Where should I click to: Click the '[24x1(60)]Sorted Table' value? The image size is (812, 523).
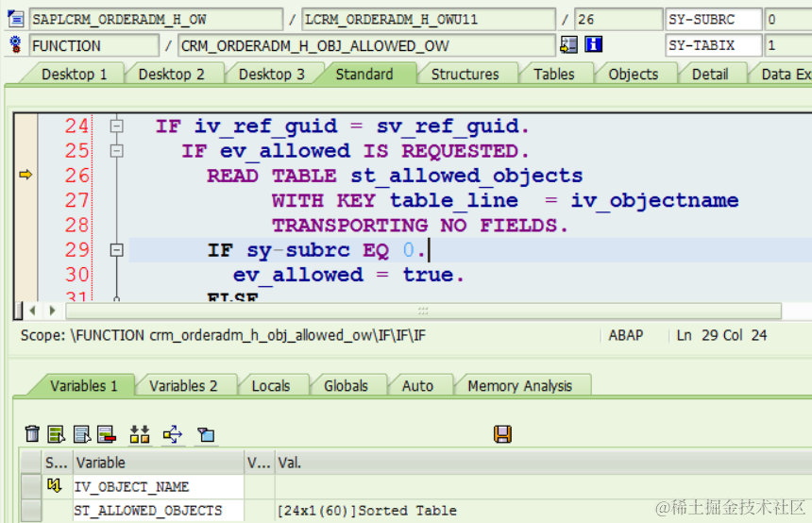366,511
